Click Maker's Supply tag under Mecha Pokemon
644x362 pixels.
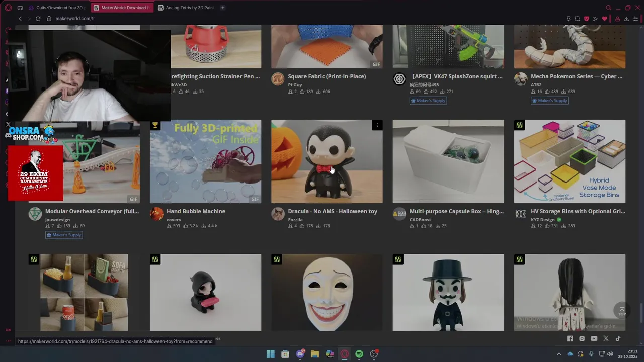549,101
